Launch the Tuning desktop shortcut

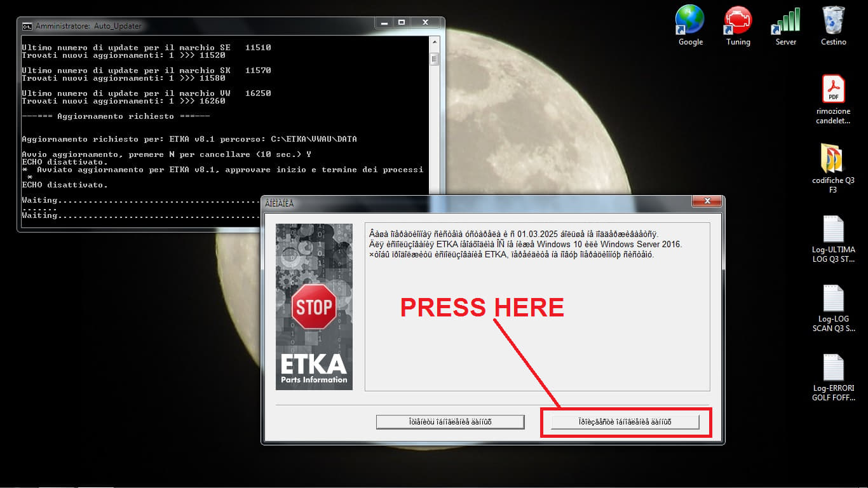(738, 25)
